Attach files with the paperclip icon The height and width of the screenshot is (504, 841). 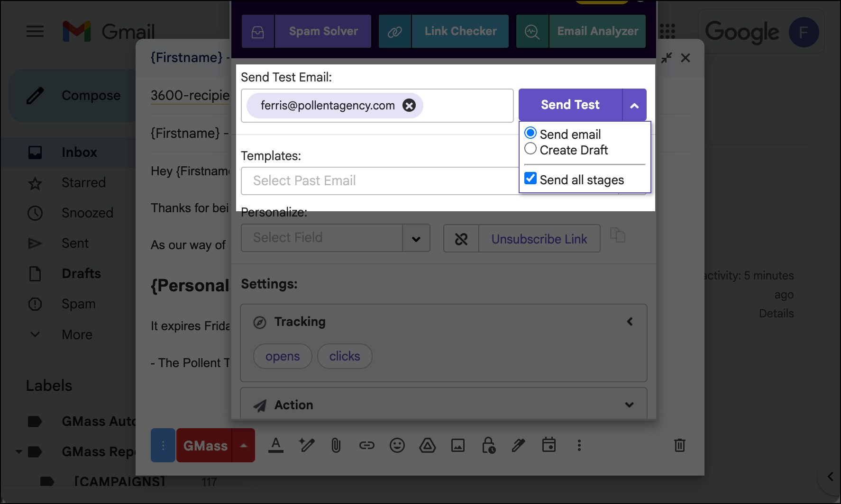coord(336,445)
